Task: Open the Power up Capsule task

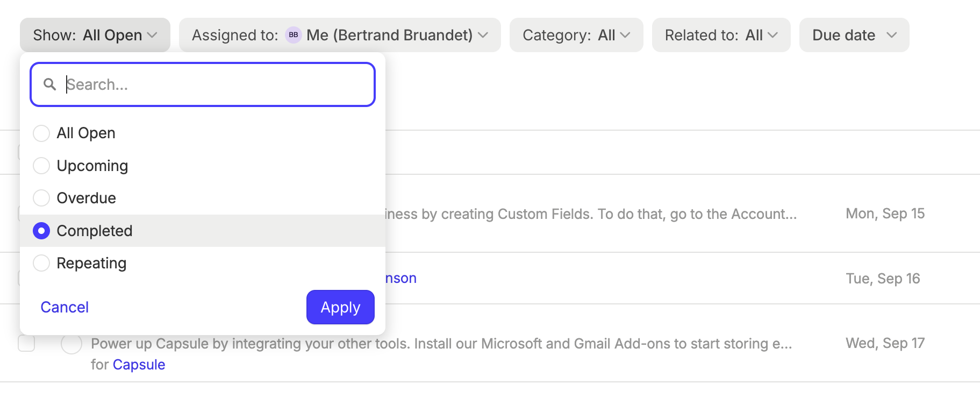Action: [x=441, y=344]
